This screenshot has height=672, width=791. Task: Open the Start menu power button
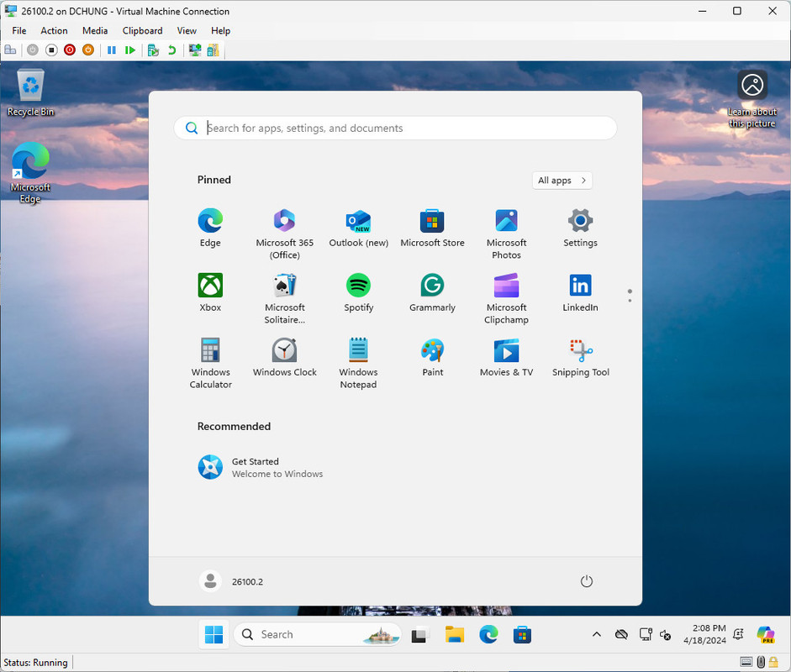point(586,581)
